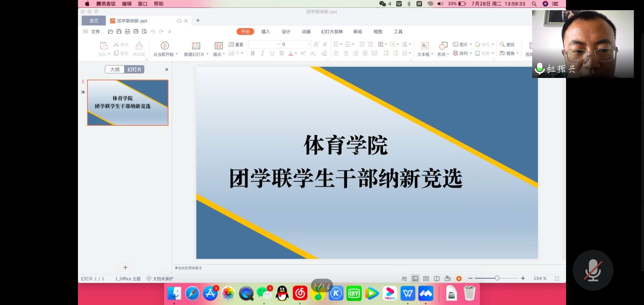Open the 插入 ribbon tab
This screenshot has height=305, width=644.
pos(265,32)
